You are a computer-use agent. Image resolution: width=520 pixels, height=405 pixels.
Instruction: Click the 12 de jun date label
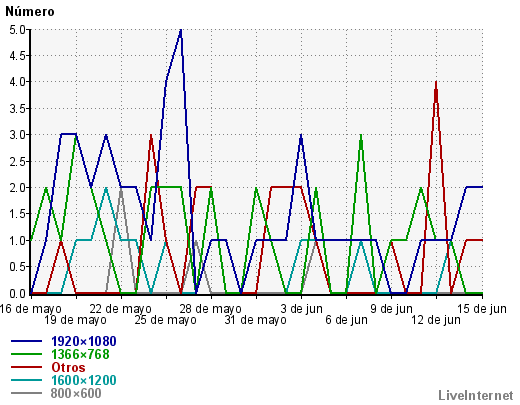click(436, 320)
